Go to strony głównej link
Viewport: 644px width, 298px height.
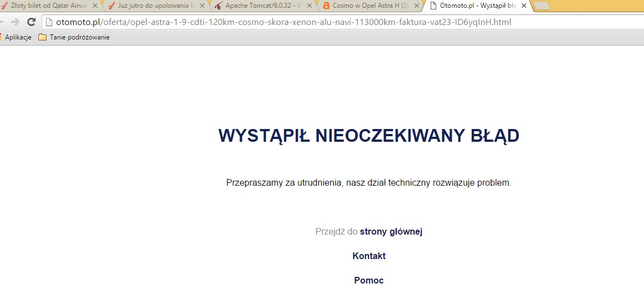click(391, 231)
